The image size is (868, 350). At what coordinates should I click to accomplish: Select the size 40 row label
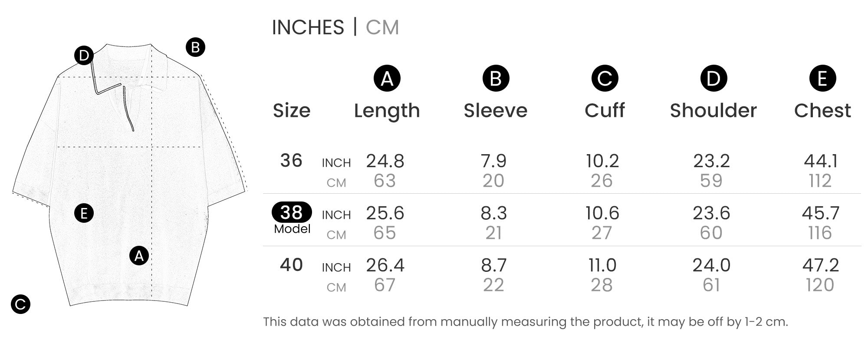pyautogui.click(x=291, y=265)
